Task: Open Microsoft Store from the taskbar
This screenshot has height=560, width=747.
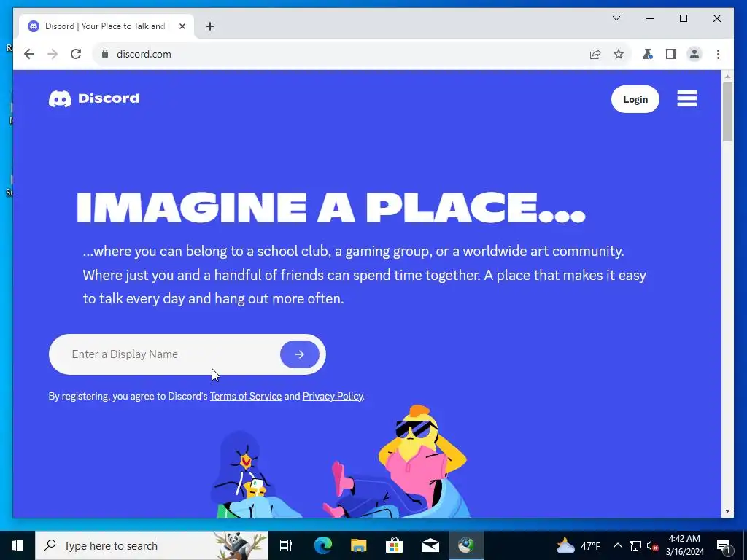Action: 394,545
